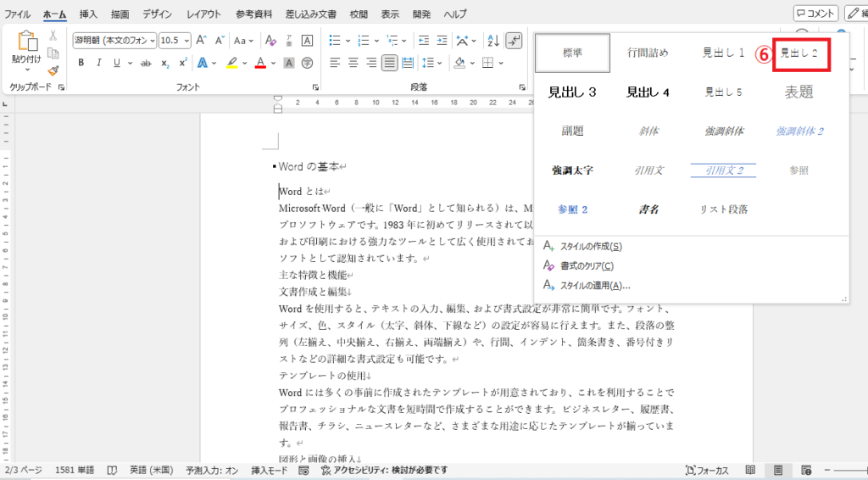Activate the Format Painter brush
This screenshot has width=868, height=480.
tap(53, 71)
